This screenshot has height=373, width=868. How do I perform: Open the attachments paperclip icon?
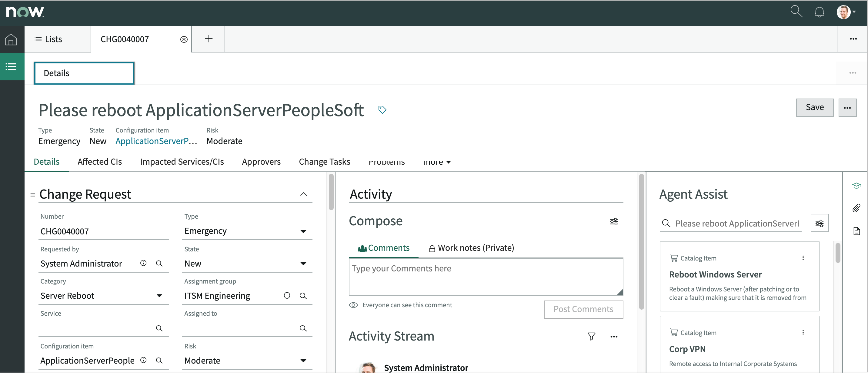tap(856, 208)
